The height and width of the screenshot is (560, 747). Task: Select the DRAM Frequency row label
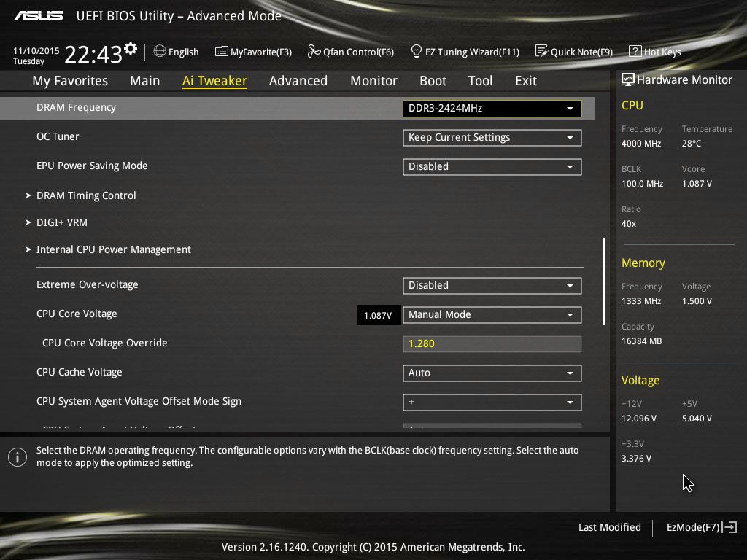(x=76, y=108)
